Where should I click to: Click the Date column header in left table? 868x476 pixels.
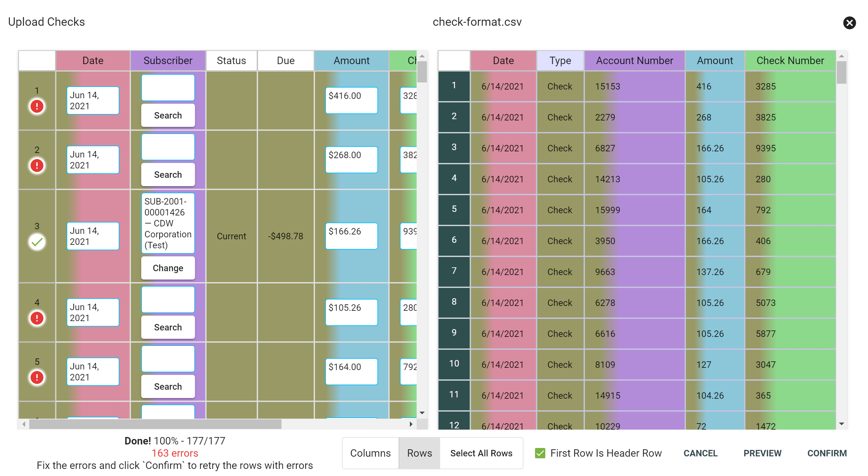[93, 61]
